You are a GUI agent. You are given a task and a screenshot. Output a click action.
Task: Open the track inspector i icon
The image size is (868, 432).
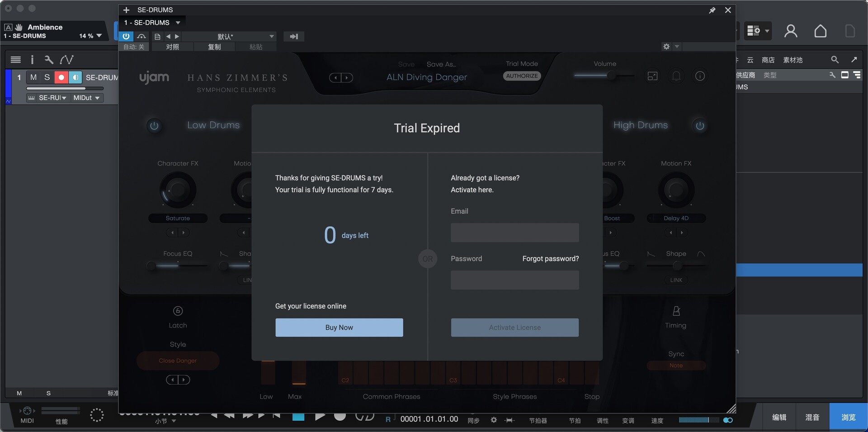click(x=32, y=59)
